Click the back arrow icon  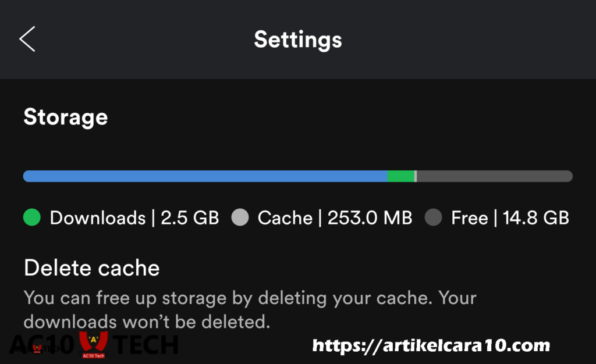pos(27,40)
